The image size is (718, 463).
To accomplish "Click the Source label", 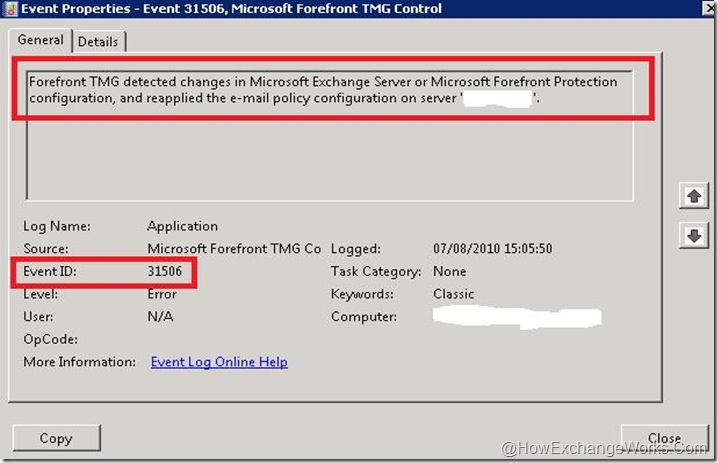I will point(46,249).
